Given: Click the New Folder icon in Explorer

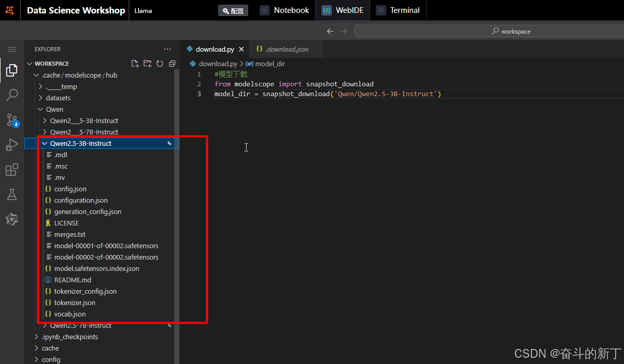Looking at the screenshot, I should (x=147, y=64).
